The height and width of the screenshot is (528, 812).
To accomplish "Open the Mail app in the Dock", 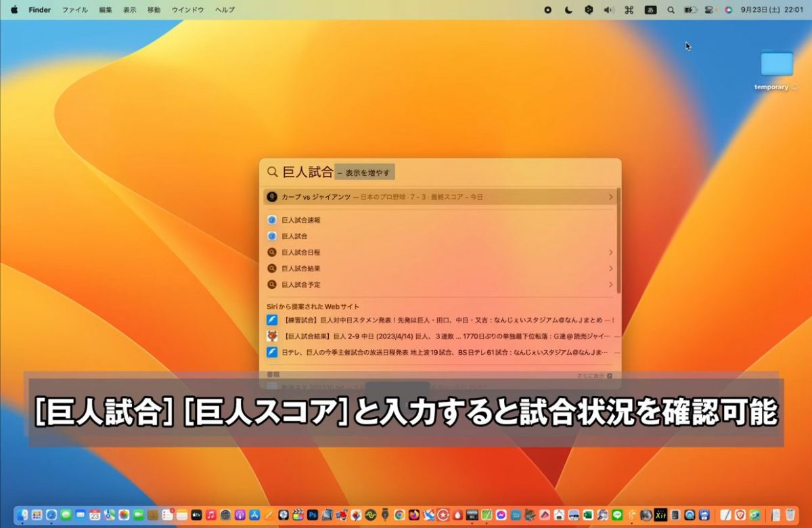I will pos(81,515).
